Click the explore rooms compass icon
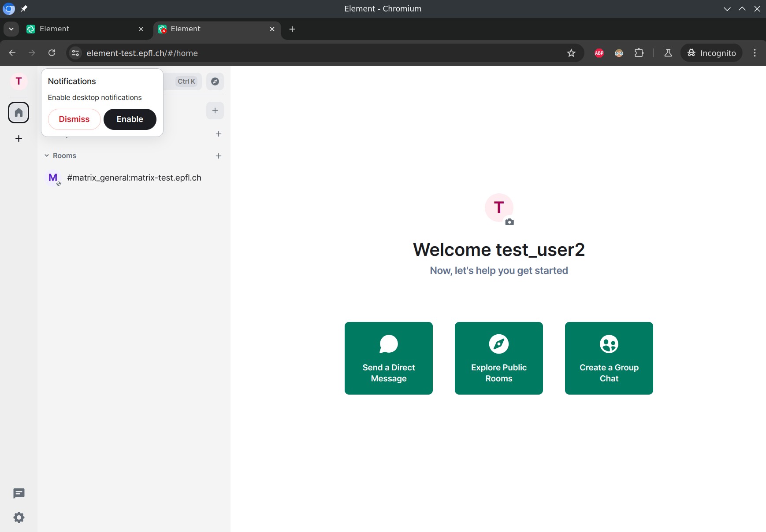The image size is (766, 532). point(215,81)
